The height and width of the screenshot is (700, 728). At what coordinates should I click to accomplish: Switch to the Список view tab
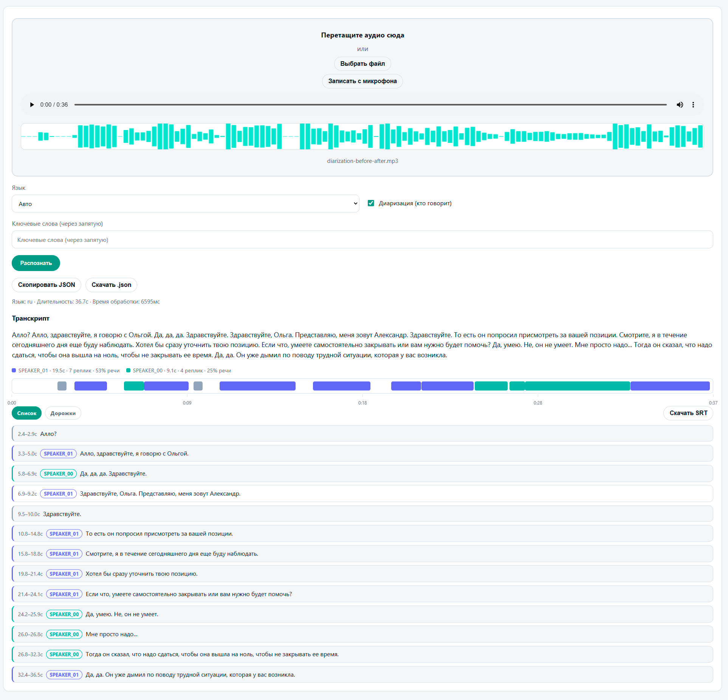tap(27, 413)
